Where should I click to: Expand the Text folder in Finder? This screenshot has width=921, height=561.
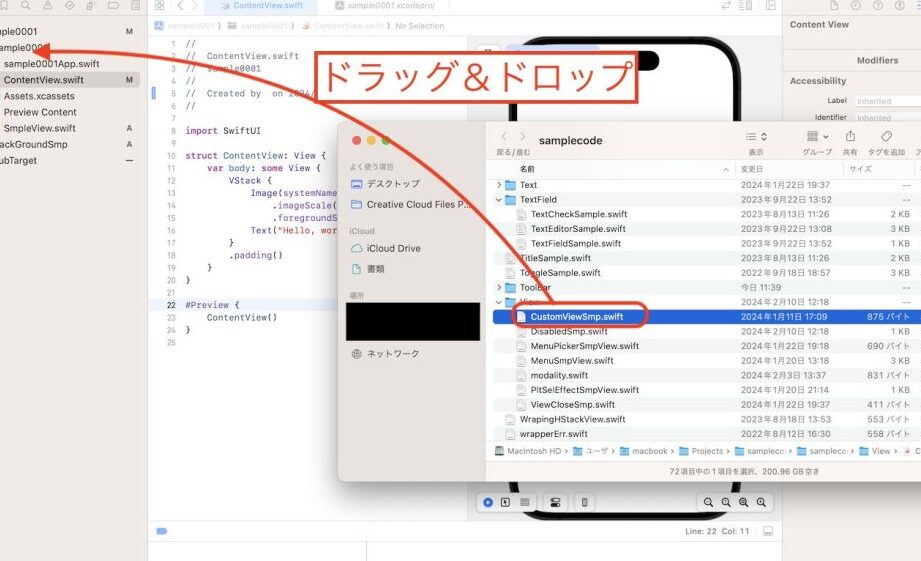pos(500,185)
